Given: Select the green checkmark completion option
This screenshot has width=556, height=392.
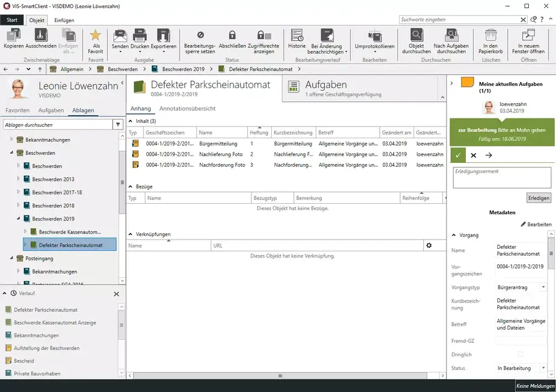Looking at the screenshot, I should pos(458,156).
